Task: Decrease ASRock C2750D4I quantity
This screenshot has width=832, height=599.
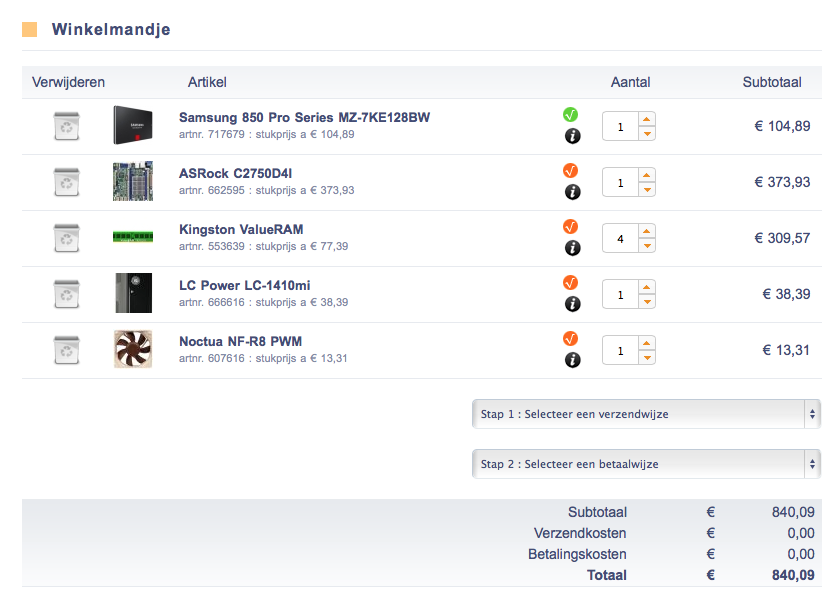Action: 647,189
